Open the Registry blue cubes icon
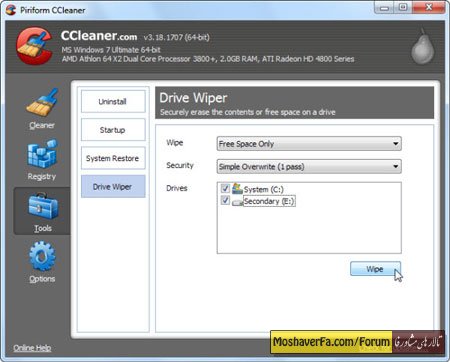The width and height of the screenshot is (450, 362). (42, 154)
